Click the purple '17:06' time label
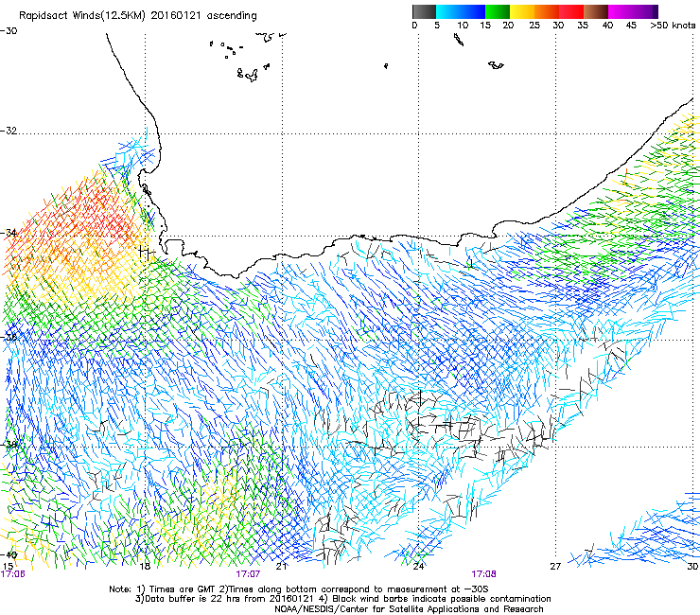700x615 pixels. (13, 574)
